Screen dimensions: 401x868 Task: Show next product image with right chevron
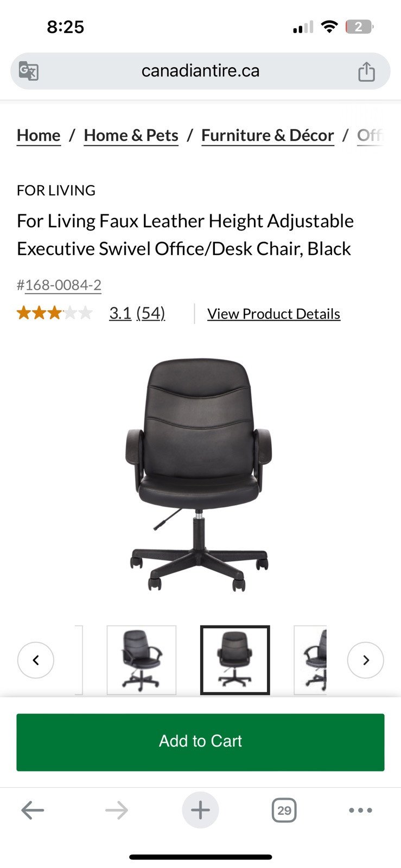tap(366, 660)
